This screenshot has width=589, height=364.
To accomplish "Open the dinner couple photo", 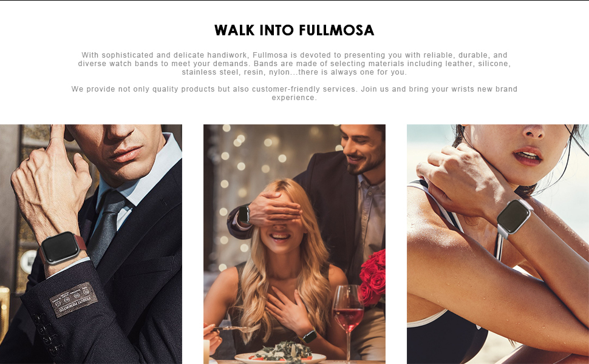I will tap(294, 244).
